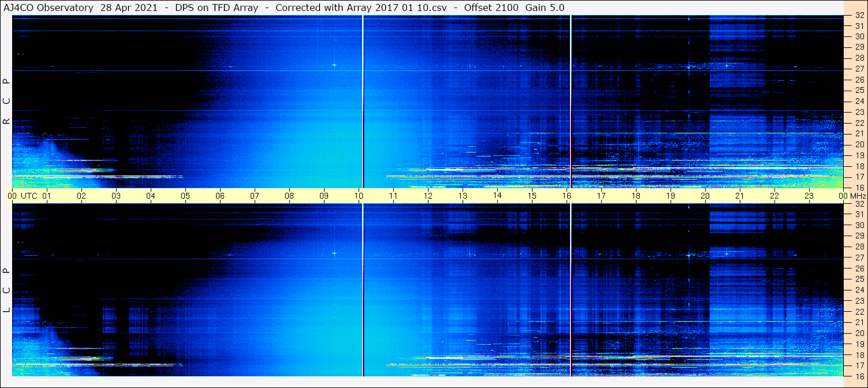Image resolution: width=868 pixels, height=388 pixels.
Task: Click white vertical line near 16 UTC in RCP panel
Action: (571, 102)
